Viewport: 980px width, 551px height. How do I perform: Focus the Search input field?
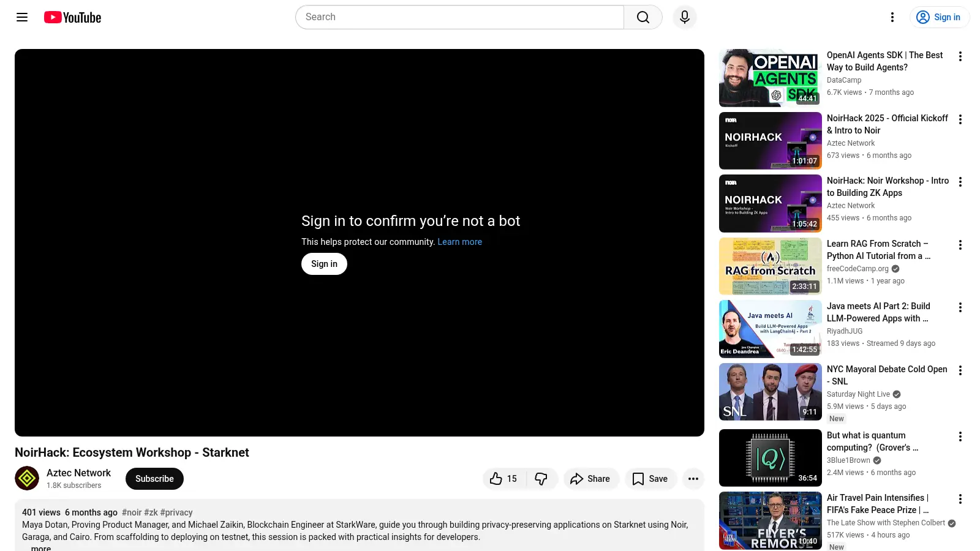459,17
